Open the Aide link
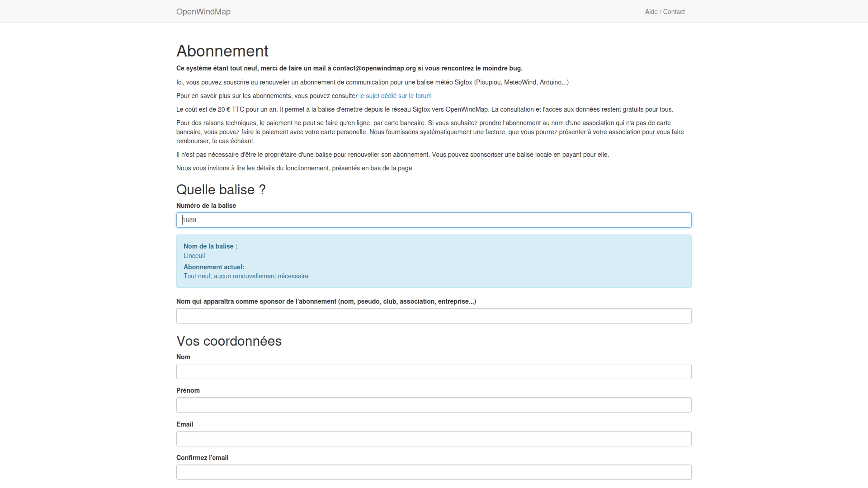Image resolution: width=868 pixels, height=488 pixels. (x=651, y=11)
